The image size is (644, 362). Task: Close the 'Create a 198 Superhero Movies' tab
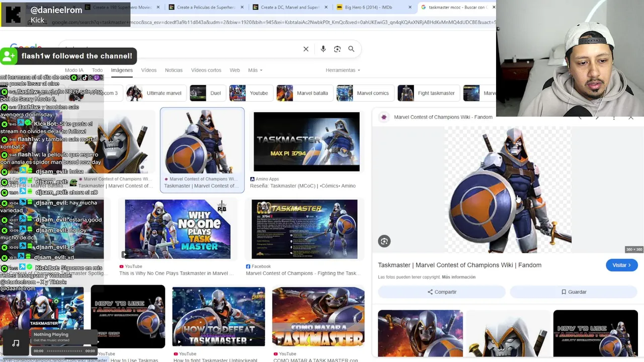click(158, 7)
